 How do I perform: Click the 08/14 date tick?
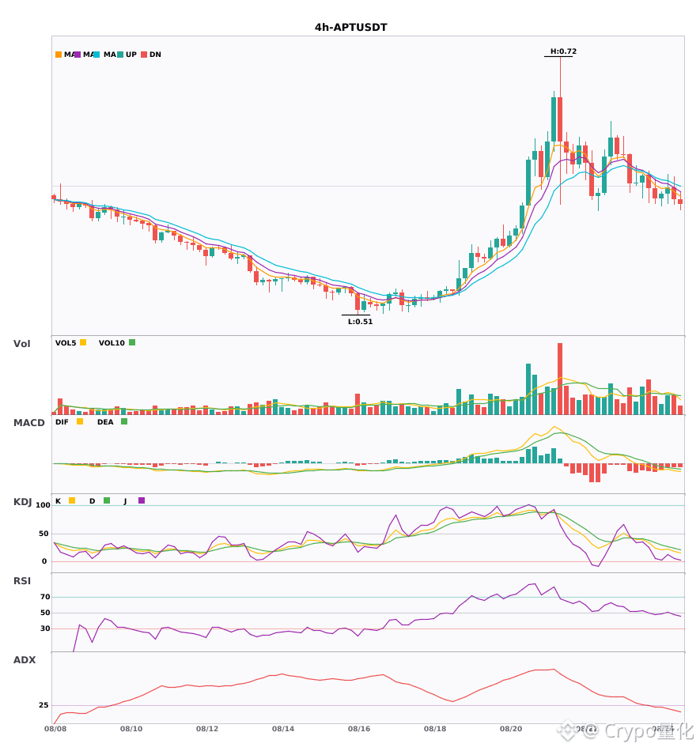point(283,729)
